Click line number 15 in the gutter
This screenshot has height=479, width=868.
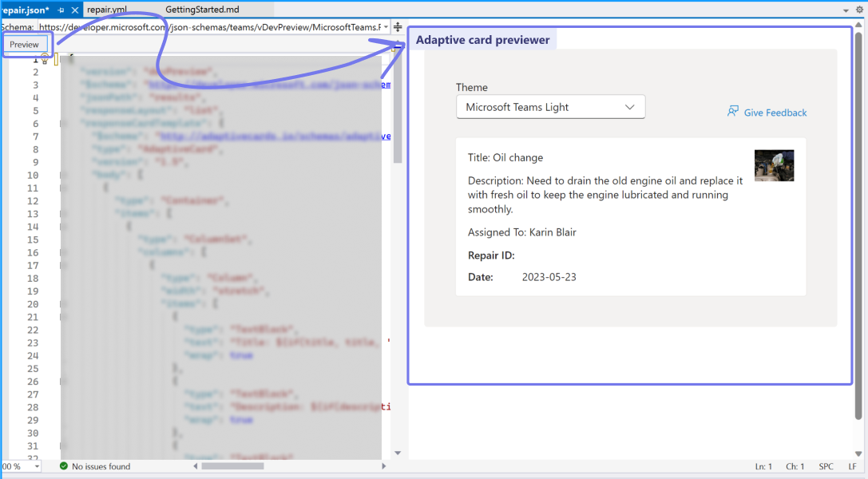point(33,240)
